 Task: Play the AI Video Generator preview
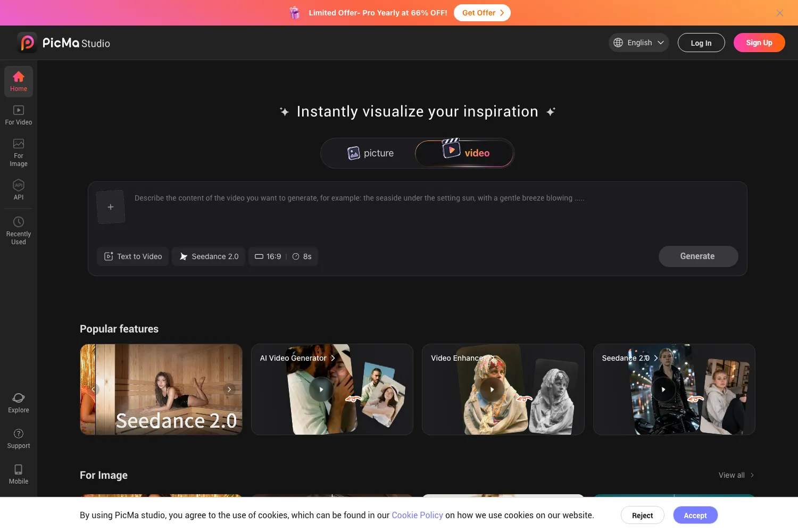click(x=321, y=389)
